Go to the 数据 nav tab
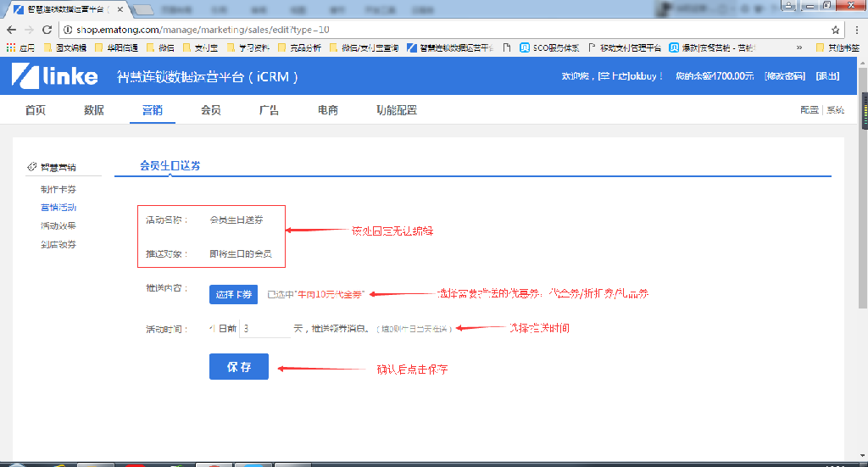This screenshot has width=868, height=467. pyautogui.click(x=94, y=110)
